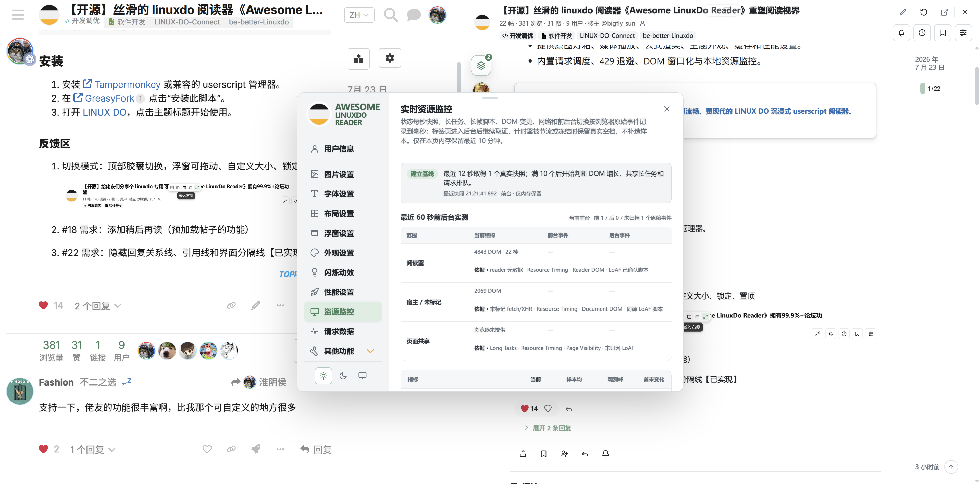
Task: Like Fashion's post with outline heart
Action: click(x=207, y=449)
